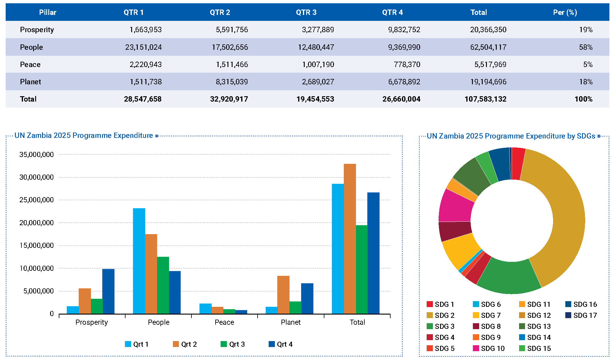Click the Qrt 2 orange legend swatch
Viewport: 613px width, 364px height.
coord(176,344)
